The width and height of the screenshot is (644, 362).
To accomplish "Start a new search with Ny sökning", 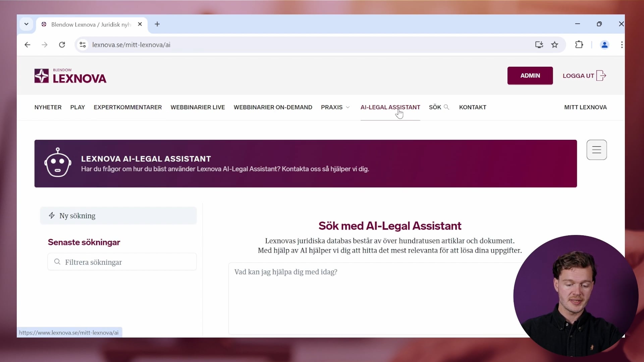I will point(118,216).
